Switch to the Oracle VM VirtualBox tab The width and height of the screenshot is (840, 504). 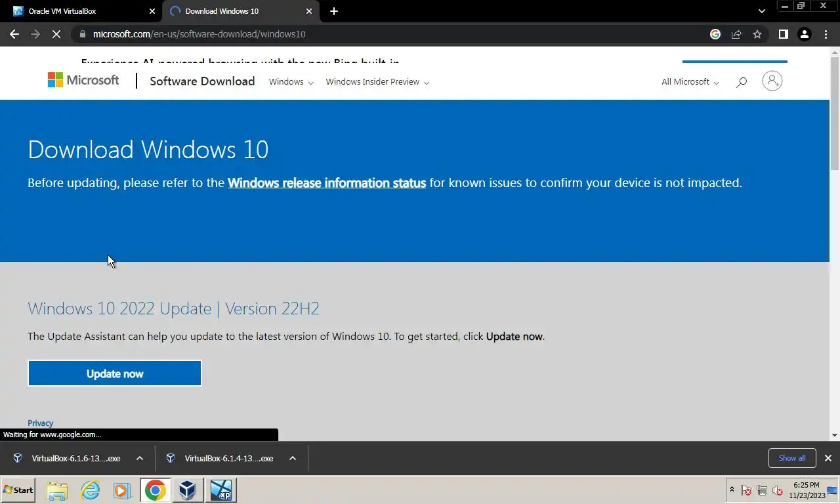(x=82, y=11)
